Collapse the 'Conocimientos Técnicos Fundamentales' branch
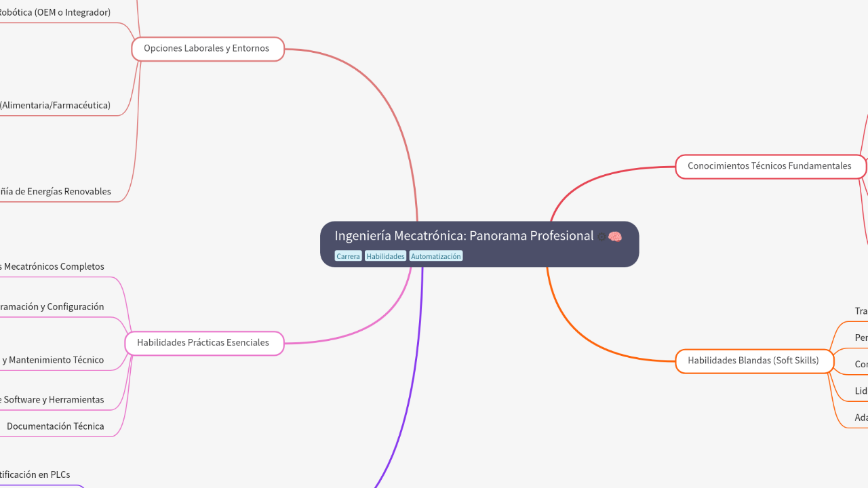The width and height of the screenshot is (868, 488). click(770, 166)
